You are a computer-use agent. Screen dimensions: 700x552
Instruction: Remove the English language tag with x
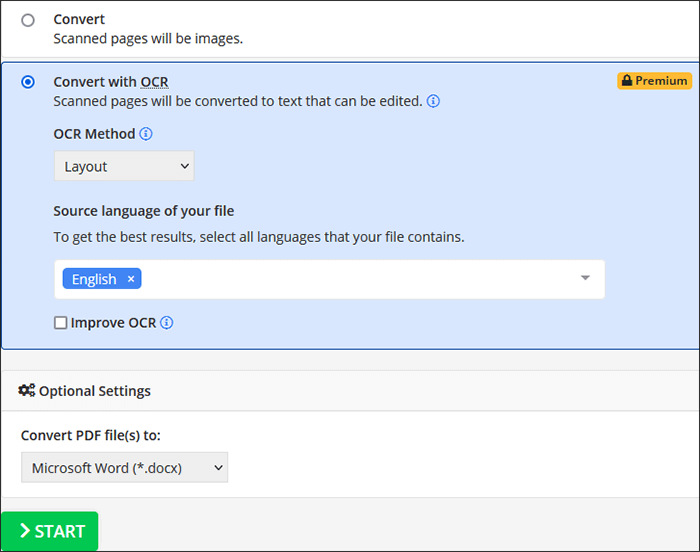(131, 279)
